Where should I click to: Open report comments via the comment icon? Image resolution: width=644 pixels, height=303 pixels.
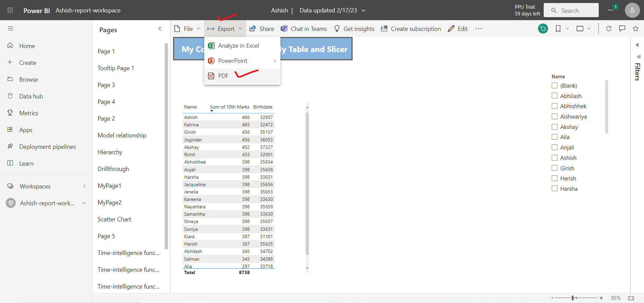click(x=622, y=29)
